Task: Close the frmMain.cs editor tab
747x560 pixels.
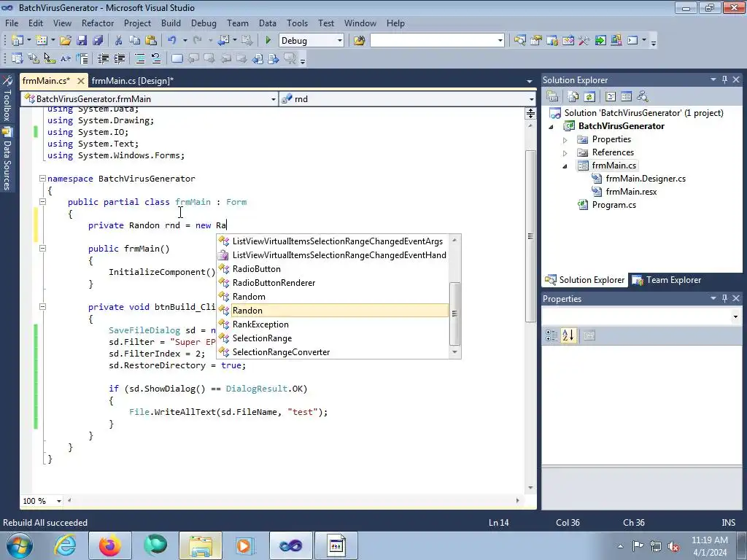Action: pyautogui.click(x=80, y=81)
